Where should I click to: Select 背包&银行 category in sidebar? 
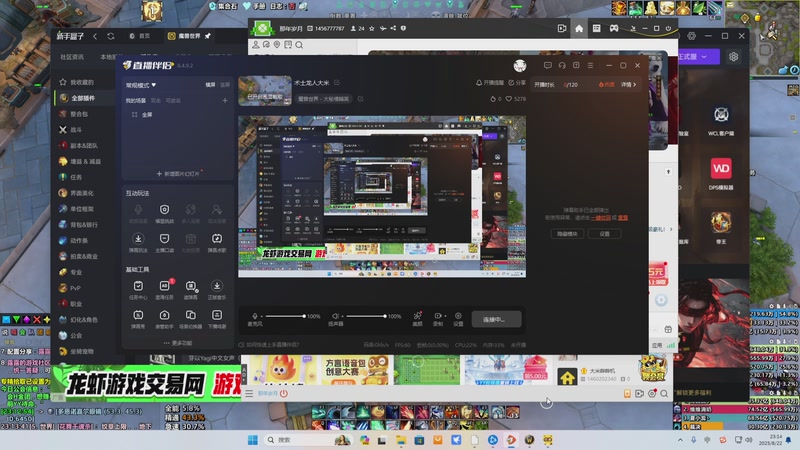tap(82, 224)
